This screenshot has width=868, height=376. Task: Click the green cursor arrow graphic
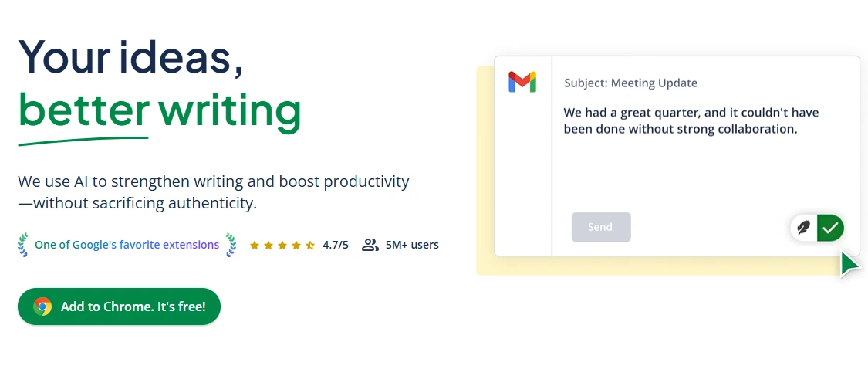pos(849,264)
